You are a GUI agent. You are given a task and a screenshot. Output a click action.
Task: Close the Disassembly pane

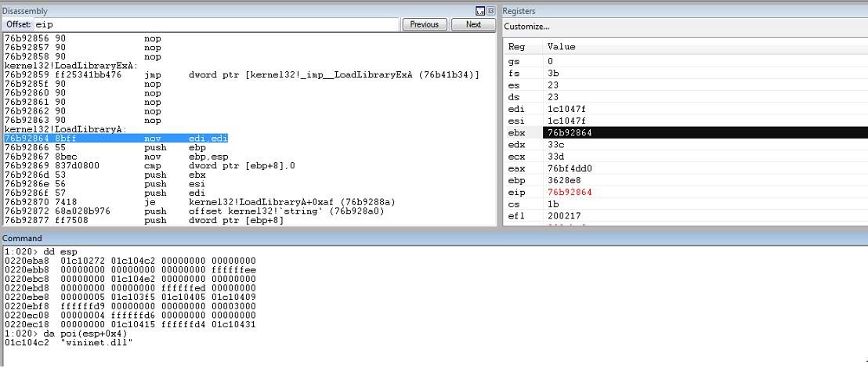(490, 10)
